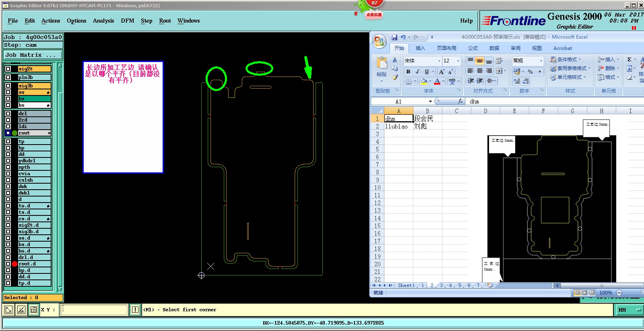Click the 格式 button in 单元格 group
Image resolution: width=644 pixels, height=331 pixels.
point(608,77)
